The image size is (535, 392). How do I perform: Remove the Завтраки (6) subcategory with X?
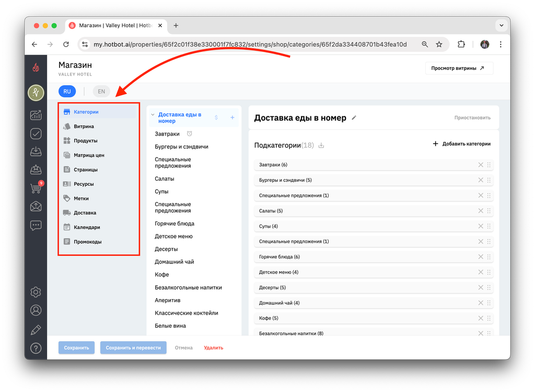481,164
